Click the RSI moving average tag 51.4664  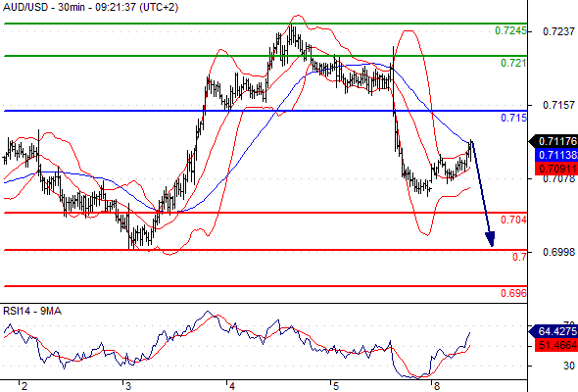pos(555,346)
